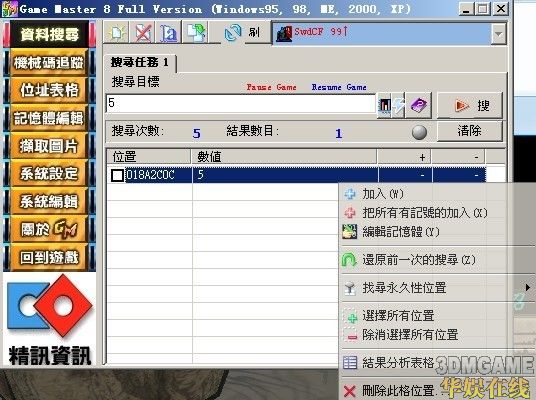Click the Game Master title bar icon
The image size is (536, 400).
[x=10, y=9]
